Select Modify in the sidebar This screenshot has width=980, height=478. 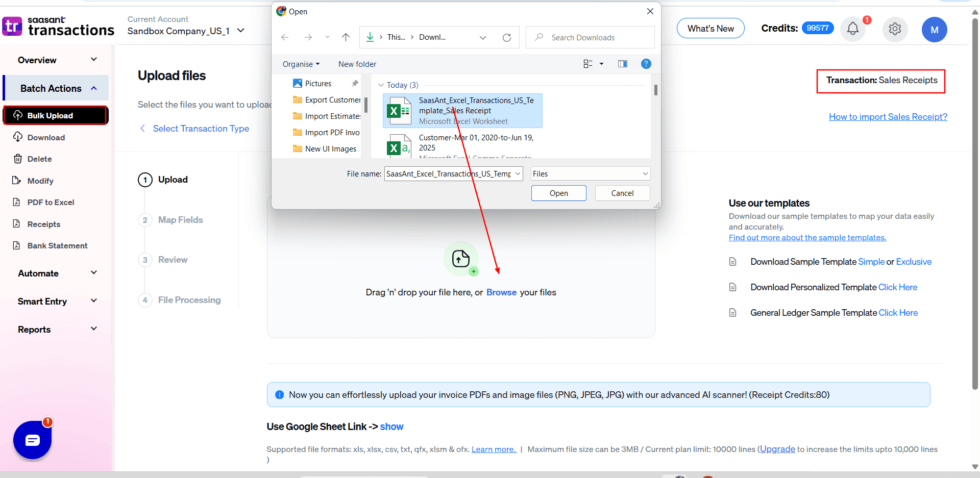click(x=40, y=181)
